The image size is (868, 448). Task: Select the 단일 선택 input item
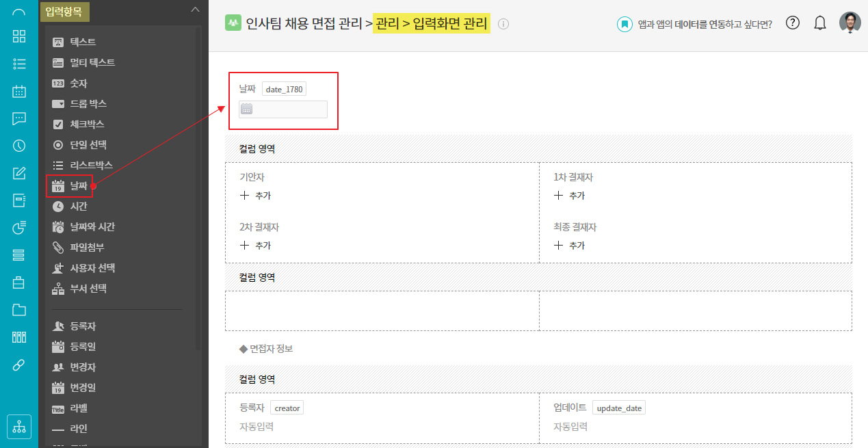tap(88, 145)
